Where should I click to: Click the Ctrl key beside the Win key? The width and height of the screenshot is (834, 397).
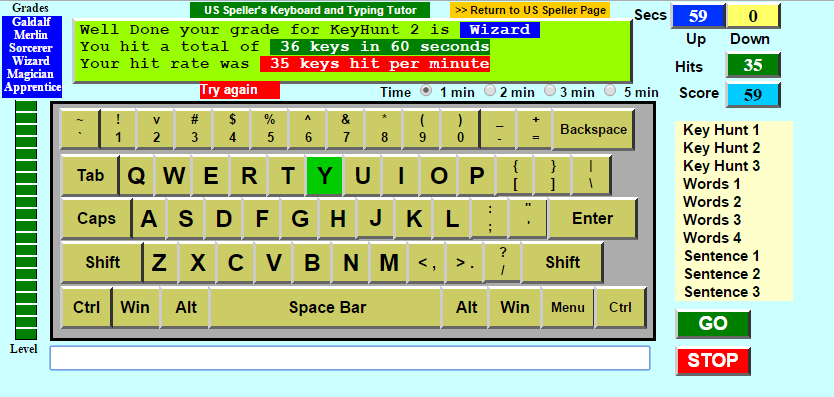tap(86, 308)
